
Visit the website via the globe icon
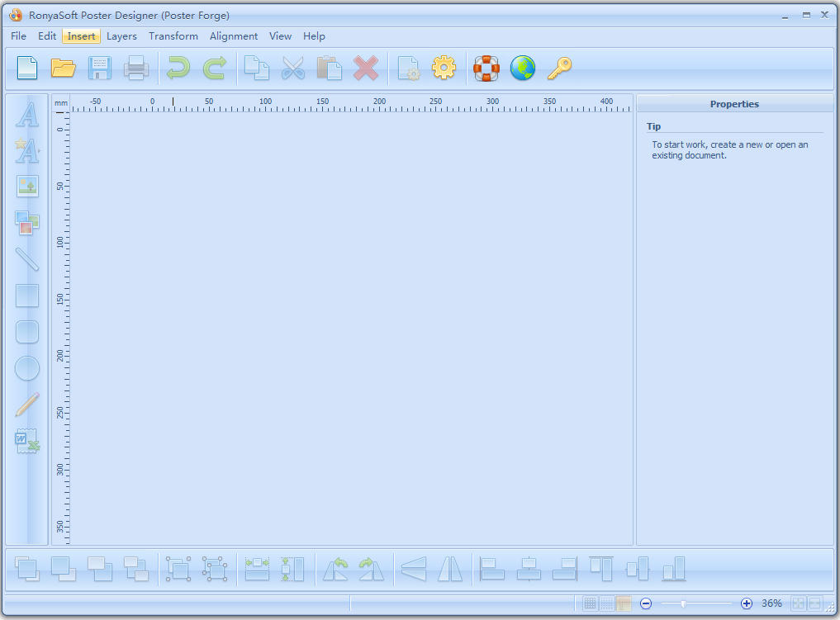pos(523,68)
